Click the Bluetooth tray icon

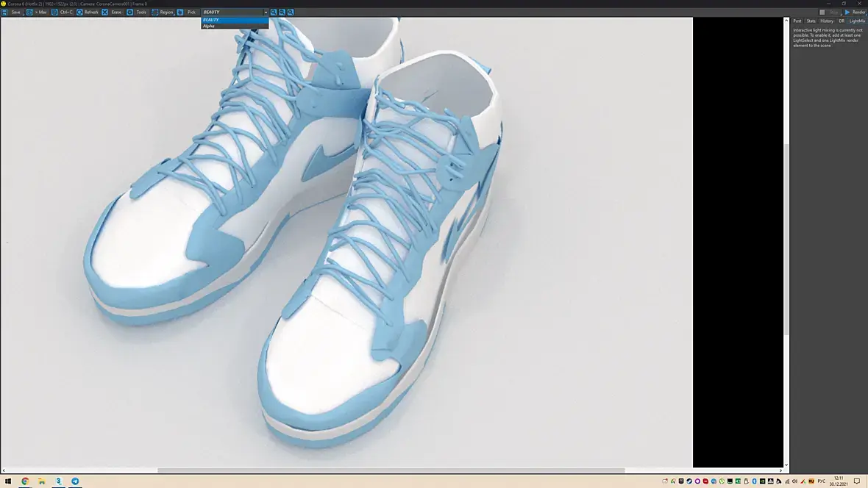click(754, 481)
